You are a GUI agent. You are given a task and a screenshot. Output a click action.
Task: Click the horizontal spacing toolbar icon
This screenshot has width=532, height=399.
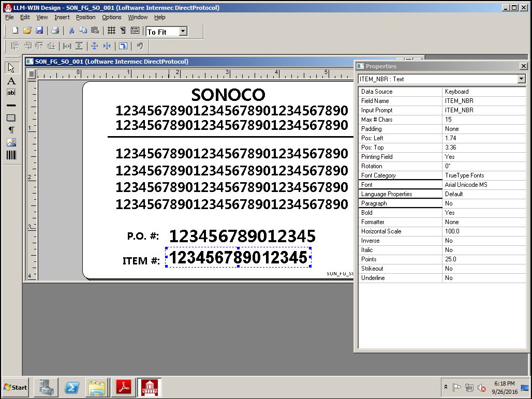[x=67, y=46]
